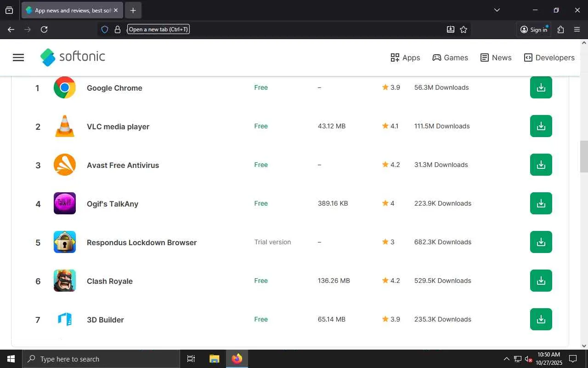Screen dimensions: 588x368
Task: Close the Softonic browser tab
Action: click(x=116, y=10)
